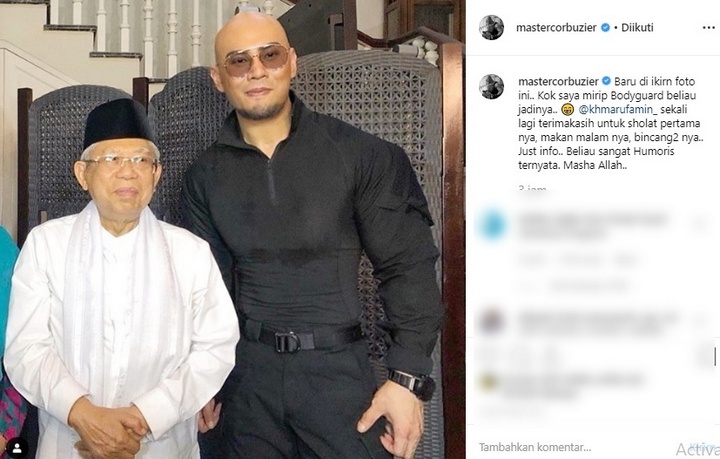Click the verified badge beside header username
This screenshot has width=720, height=459.
click(606, 28)
